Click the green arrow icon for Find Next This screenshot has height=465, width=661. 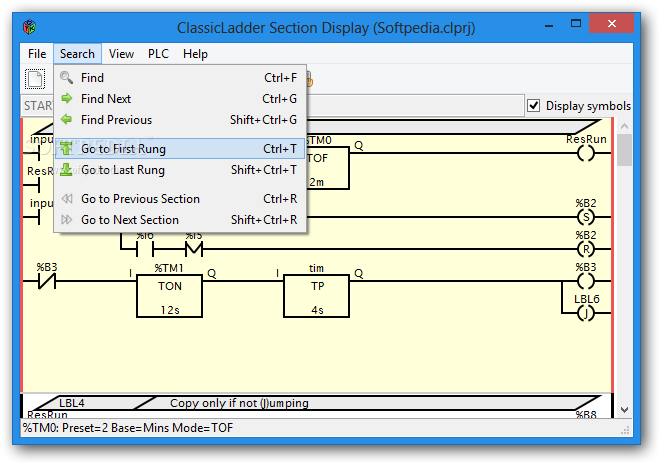(67, 99)
